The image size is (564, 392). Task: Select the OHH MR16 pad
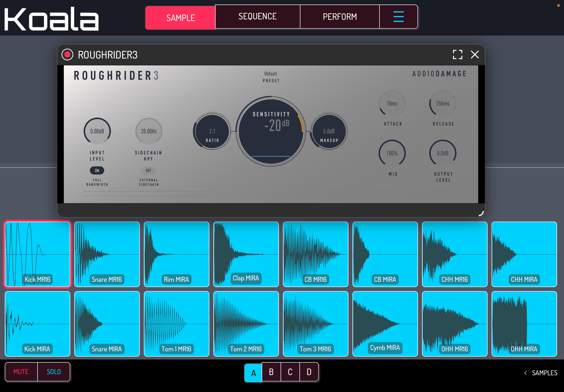pyautogui.click(x=455, y=324)
